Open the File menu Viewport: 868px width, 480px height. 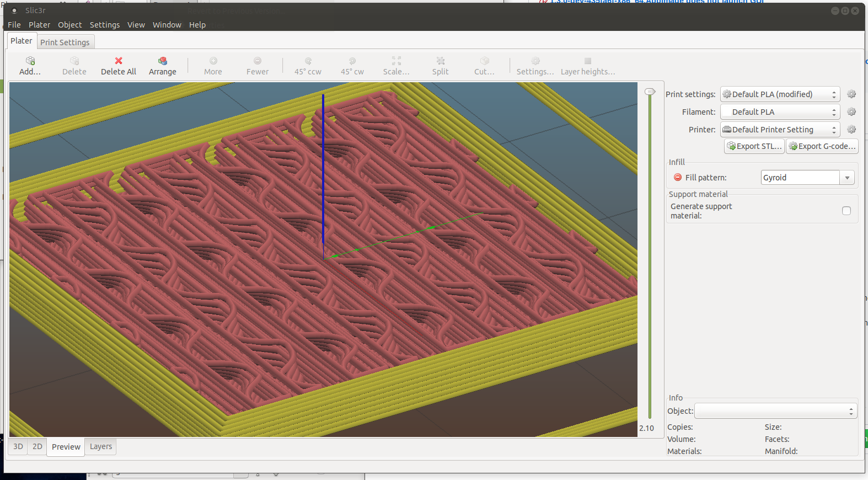[14, 25]
